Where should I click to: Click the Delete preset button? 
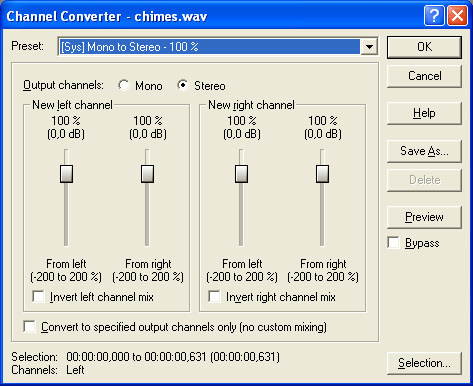pyautogui.click(x=424, y=180)
